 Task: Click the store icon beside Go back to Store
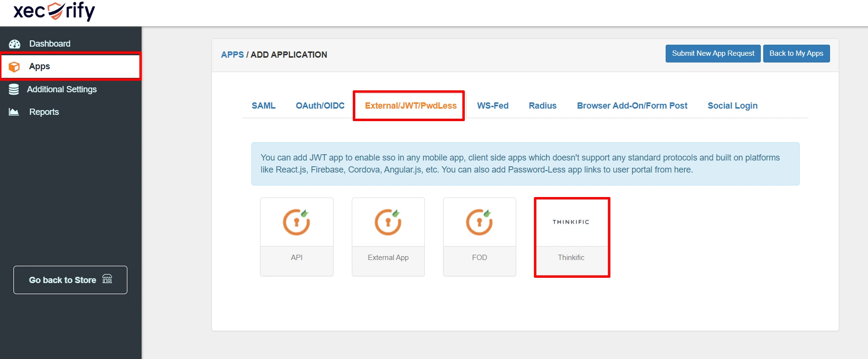point(107,279)
